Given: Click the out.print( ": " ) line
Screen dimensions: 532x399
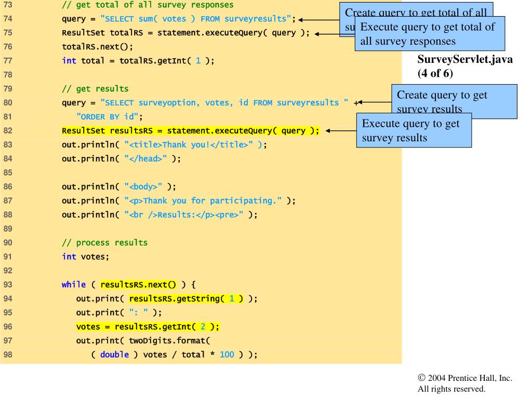Looking at the screenshot, I should point(119,312).
